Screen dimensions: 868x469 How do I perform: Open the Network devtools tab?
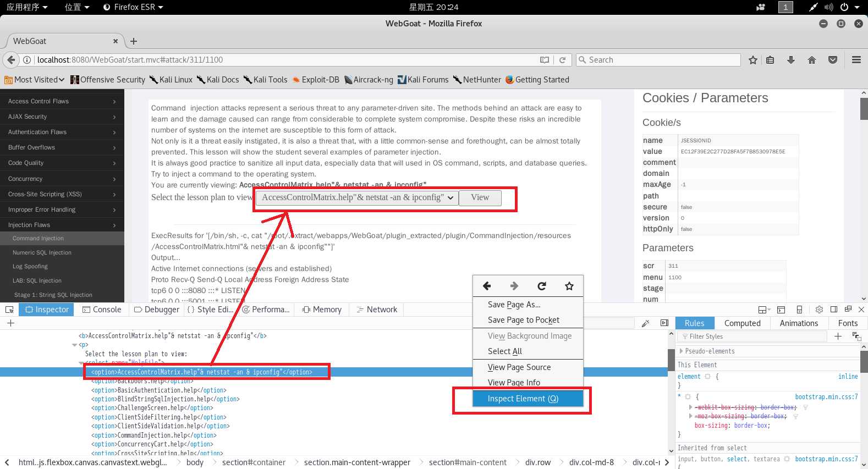click(377, 310)
